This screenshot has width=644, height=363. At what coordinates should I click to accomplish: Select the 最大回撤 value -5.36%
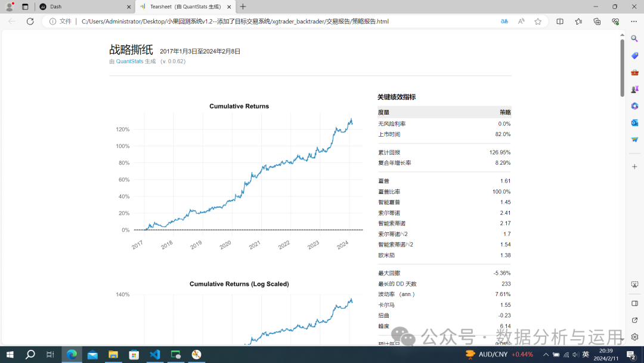(x=502, y=273)
